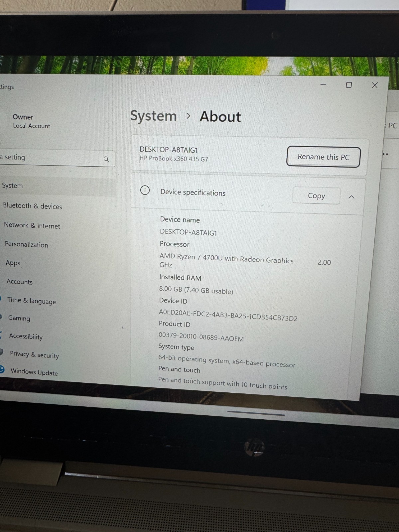The image size is (399, 532).
Task: Open System in sidebar
Action: coord(57,186)
